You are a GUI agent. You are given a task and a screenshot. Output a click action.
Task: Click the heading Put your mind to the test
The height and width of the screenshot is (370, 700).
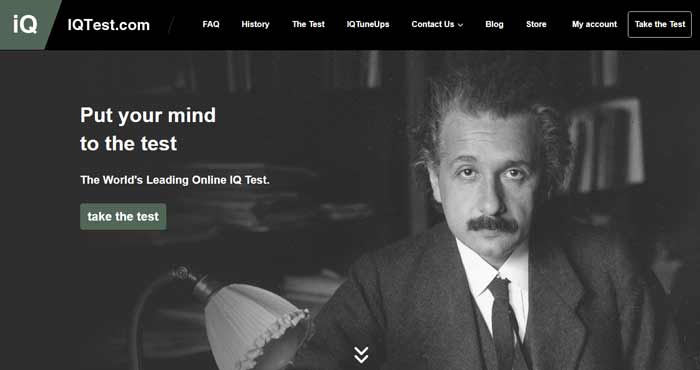(148, 129)
